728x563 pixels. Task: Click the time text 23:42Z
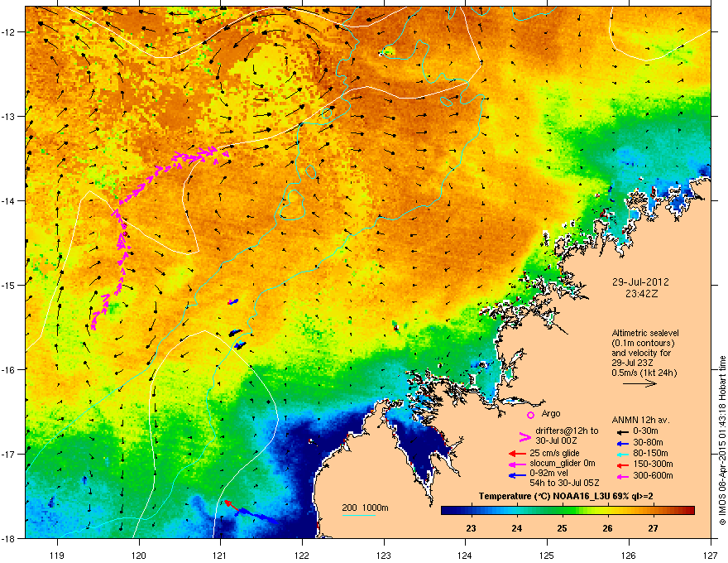pyautogui.click(x=641, y=294)
